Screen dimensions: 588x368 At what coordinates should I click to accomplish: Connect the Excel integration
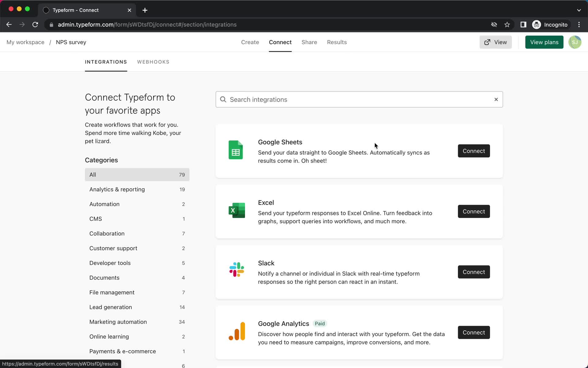click(x=474, y=211)
